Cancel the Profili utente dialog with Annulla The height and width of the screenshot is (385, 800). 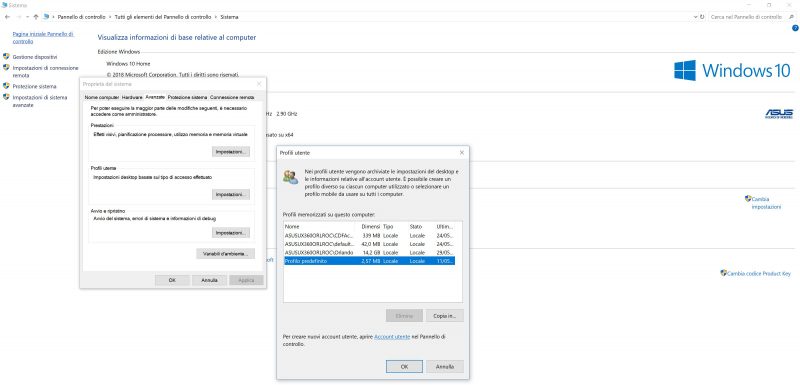444,366
